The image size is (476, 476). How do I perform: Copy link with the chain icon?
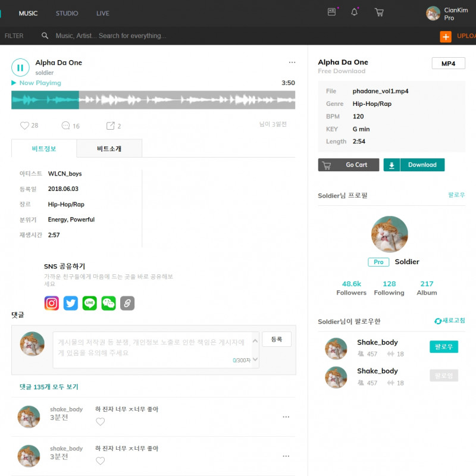pos(127,303)
